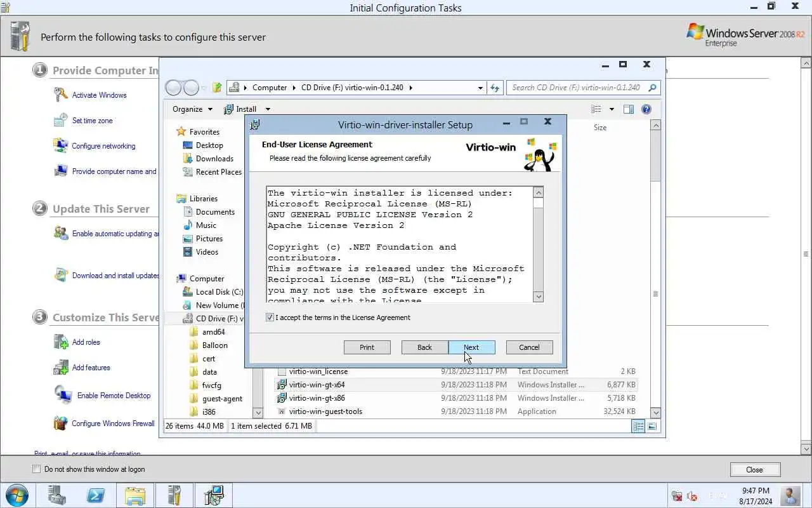
Task: Click the Download and install updates icon
Action: [x=61, y=275]
